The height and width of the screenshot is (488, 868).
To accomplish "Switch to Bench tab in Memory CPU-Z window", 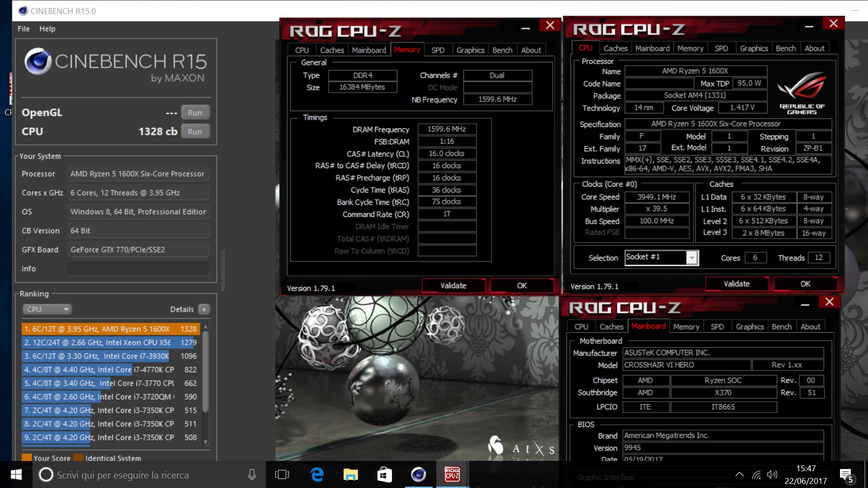I will coord(502,50).
